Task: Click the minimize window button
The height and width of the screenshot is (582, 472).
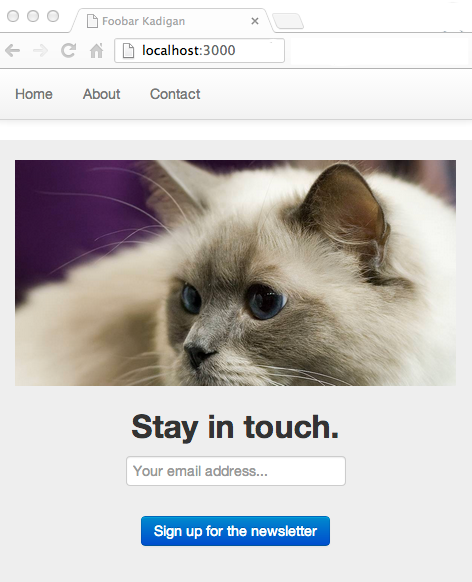Action: [33, 16]
